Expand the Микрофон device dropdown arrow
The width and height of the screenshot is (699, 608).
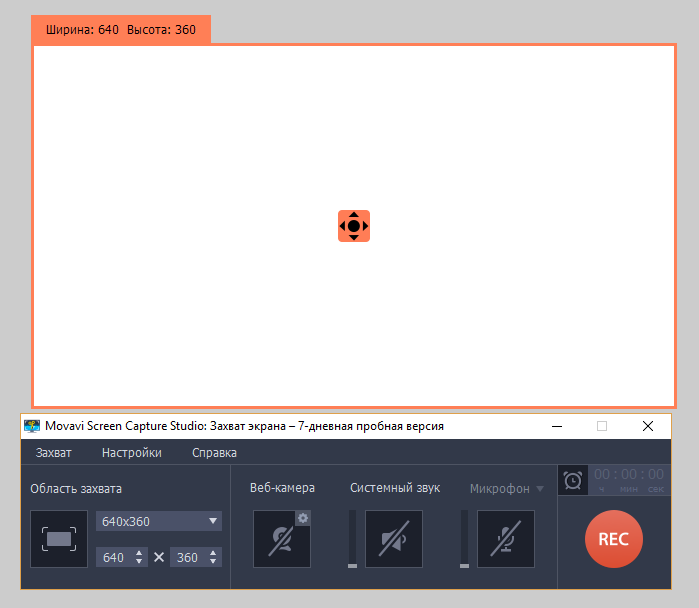pos(540,489)
